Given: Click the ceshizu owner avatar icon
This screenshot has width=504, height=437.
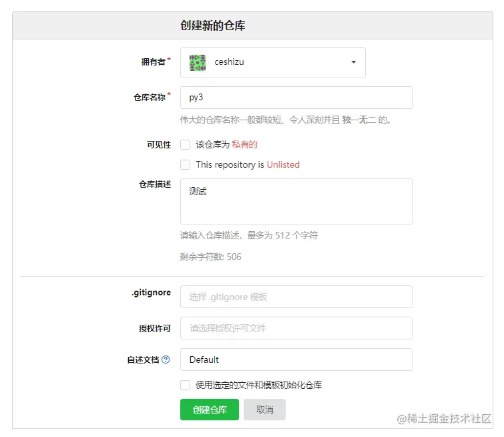Looking at the screenshot, I should (198, 62).
